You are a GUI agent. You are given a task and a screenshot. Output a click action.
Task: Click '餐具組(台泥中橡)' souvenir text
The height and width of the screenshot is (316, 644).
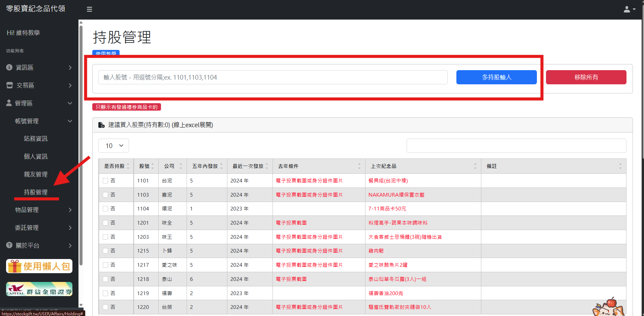pyautogui.click(x=388, y=181)
